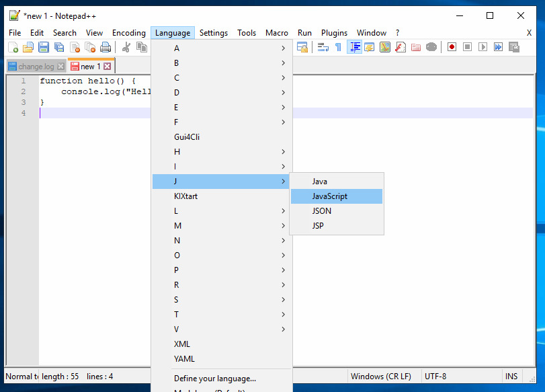The width and height of the screenshot is (545, 392).
Task: Click the Save All toolbar icon
Action: pos(58,47)
